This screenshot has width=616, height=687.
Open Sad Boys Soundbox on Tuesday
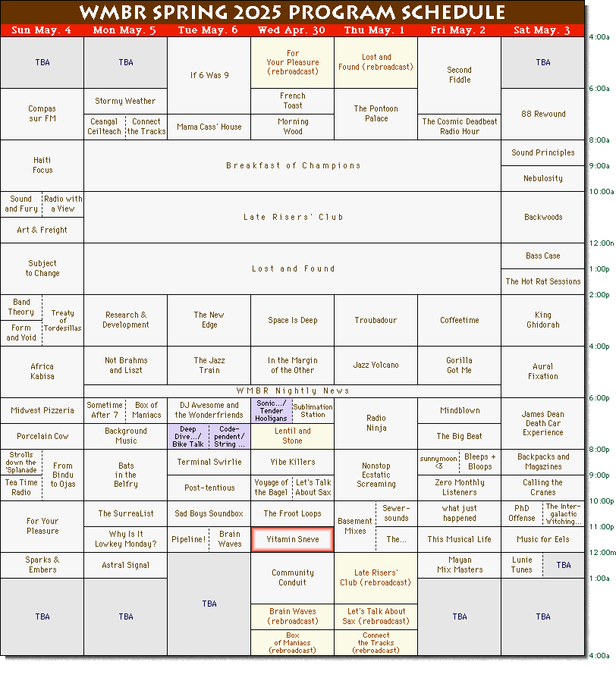tap(209, 513)
